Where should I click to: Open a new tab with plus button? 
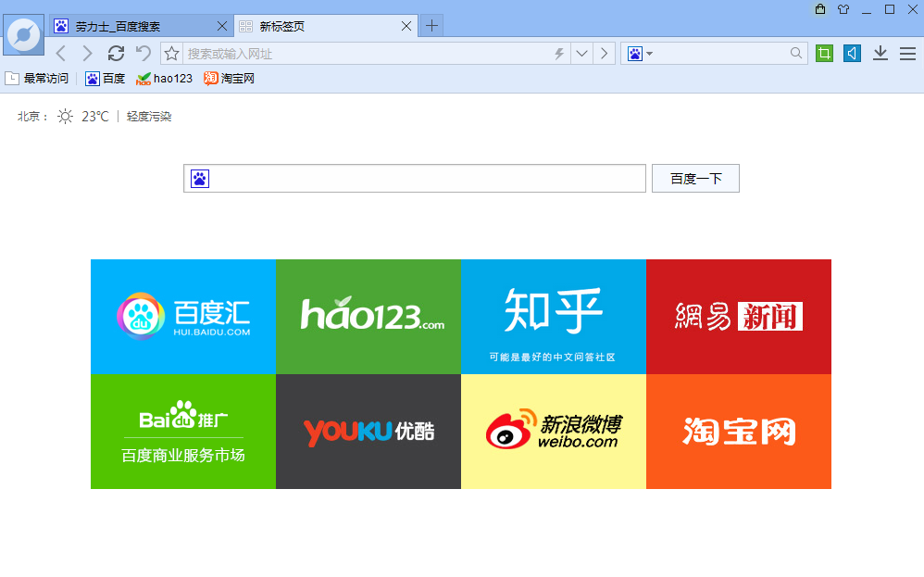pyautogui.click(x=431, y=26)
